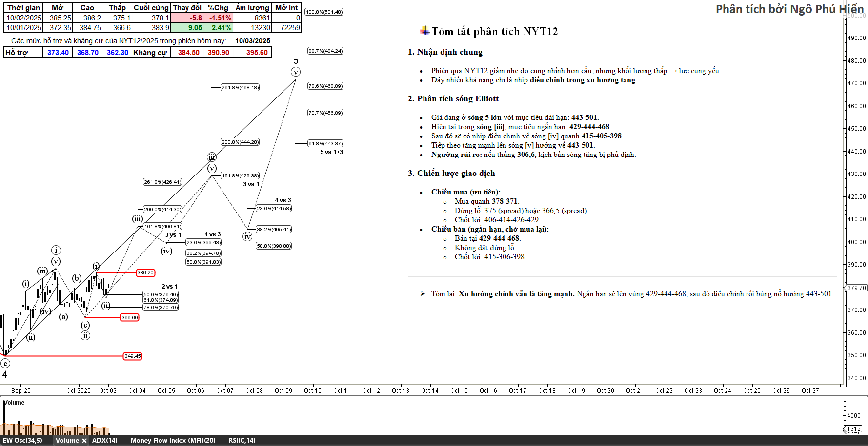Image resolution: width=868 pixels, height=446 pixels.
Task: Select the 373.40 support value cell
Action: (x=58, y=53)
